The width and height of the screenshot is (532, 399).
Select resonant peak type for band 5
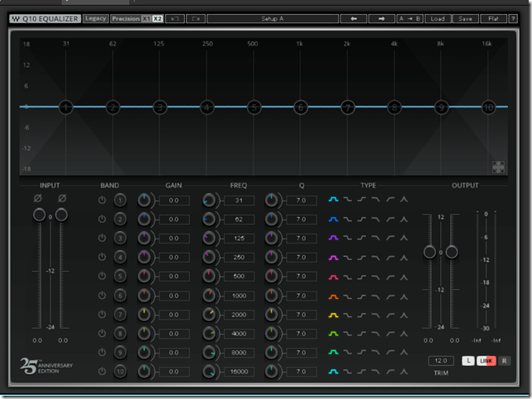click(x=404, y=278)
